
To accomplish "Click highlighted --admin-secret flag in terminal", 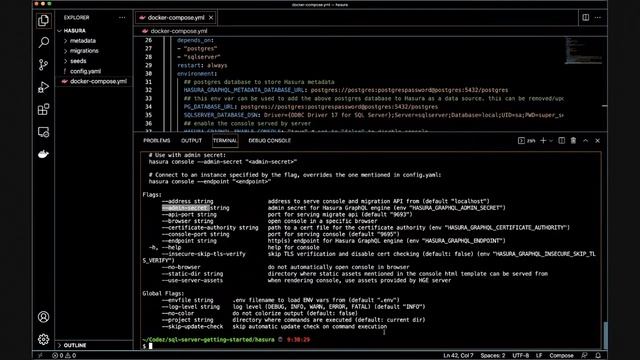I will 186,208.
